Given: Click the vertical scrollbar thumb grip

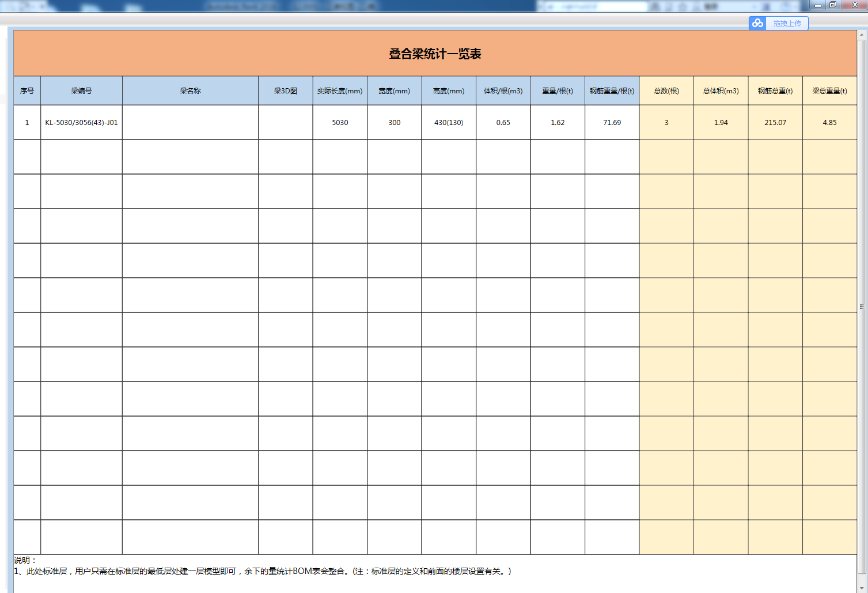Looking at the screenshot, I should (862, 307).
